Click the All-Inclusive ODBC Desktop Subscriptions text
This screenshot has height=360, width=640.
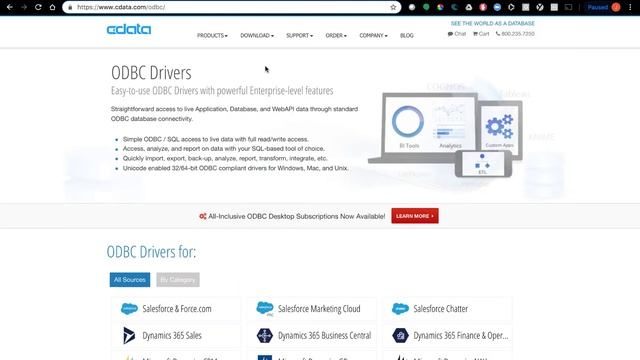296,216
